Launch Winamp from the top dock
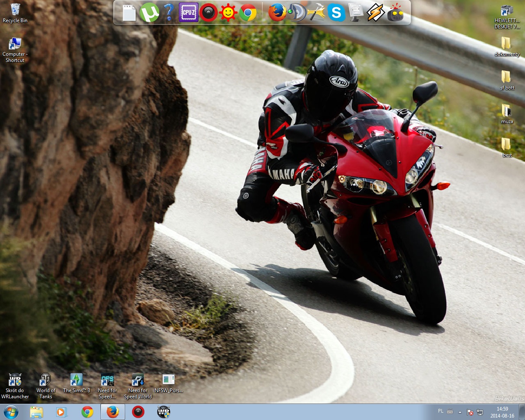525x420 pixels. 375,13
